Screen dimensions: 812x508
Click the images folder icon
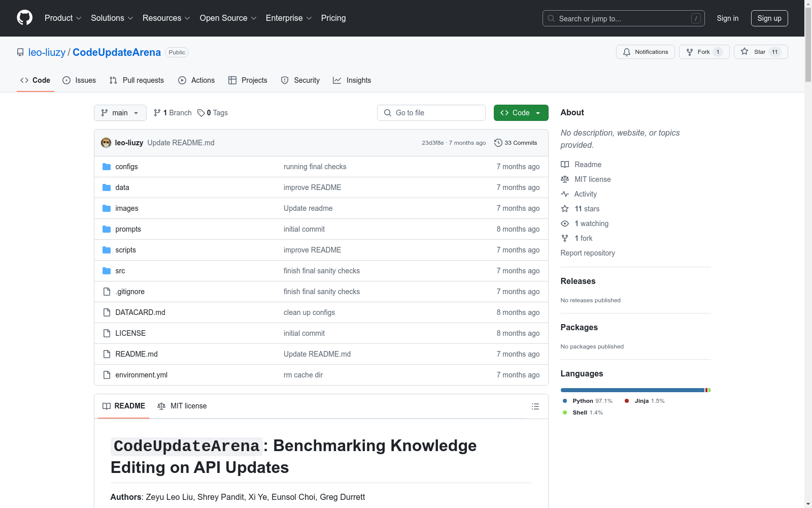[107, 208]
